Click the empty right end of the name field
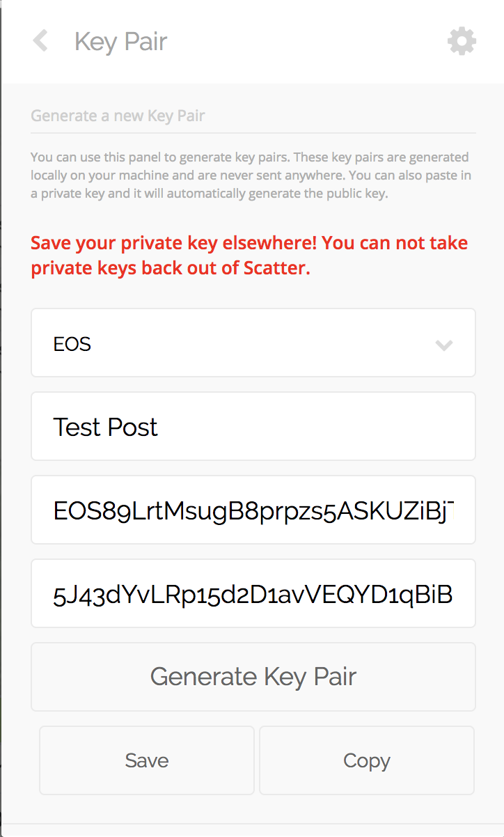This screenshot has height=837, width=504. coord(390,426)
